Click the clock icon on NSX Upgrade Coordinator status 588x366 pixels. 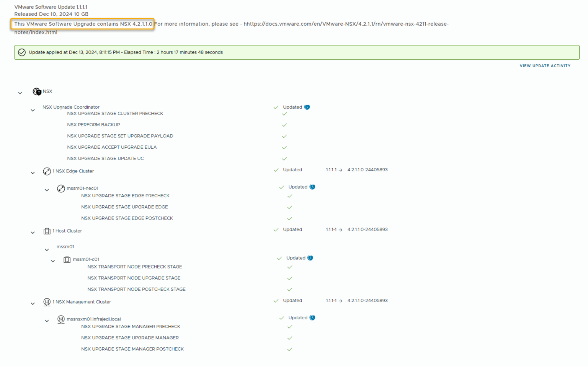[x=307, y=107]
